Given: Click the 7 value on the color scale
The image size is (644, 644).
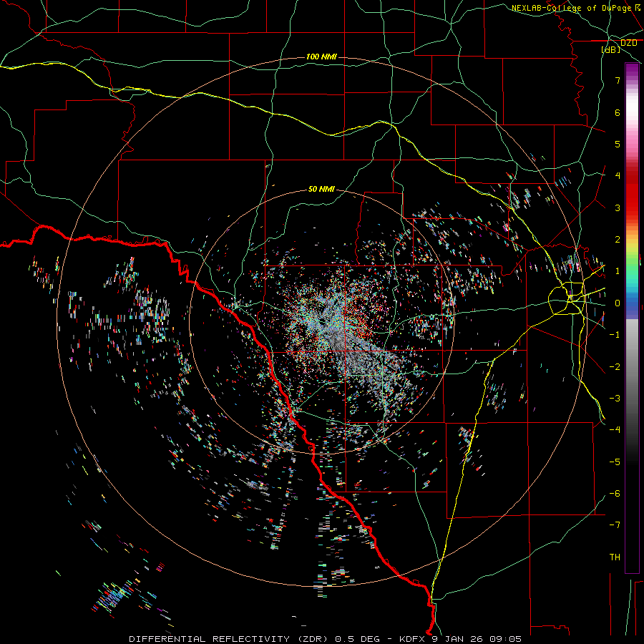Looking at the screenshot, I should (x=618, y=80).
